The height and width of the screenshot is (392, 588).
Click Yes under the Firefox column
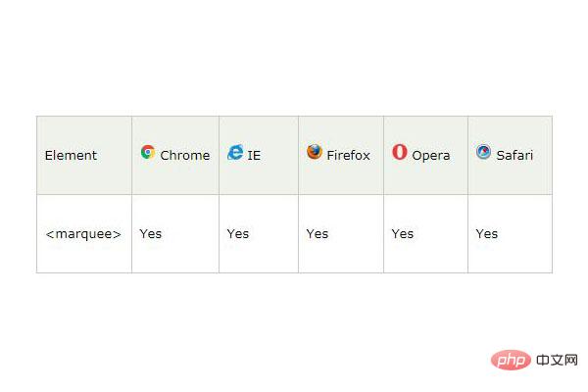click(317, 234)
